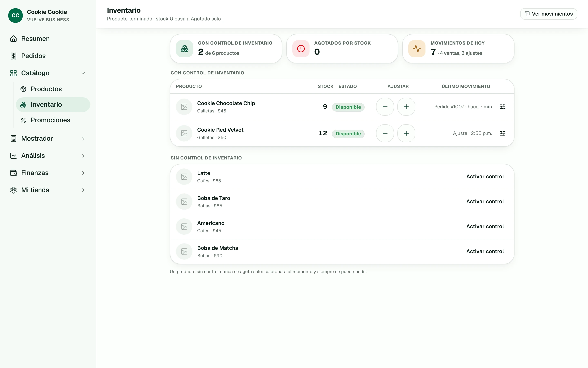Click the CC store avatar logo
588x368 pixels.
[15, 15]
